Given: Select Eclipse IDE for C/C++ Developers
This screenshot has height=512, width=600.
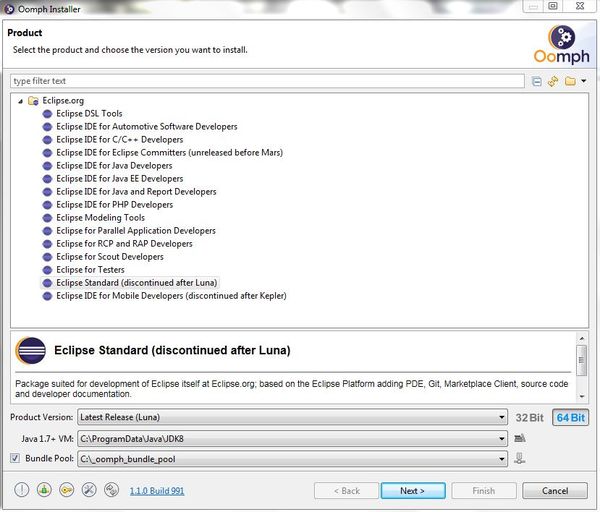Looking at the screenshot, I should [x=119, y=140].
